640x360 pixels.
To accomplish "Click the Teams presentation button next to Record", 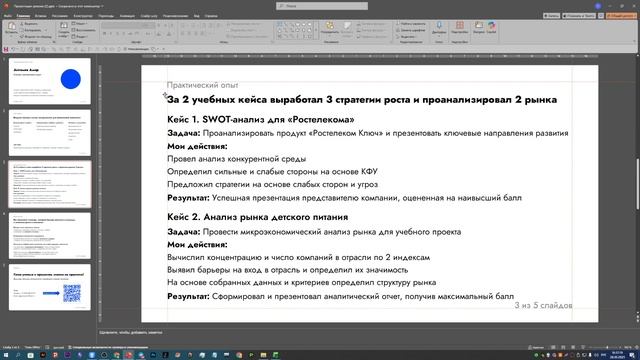I will (579, 16).
